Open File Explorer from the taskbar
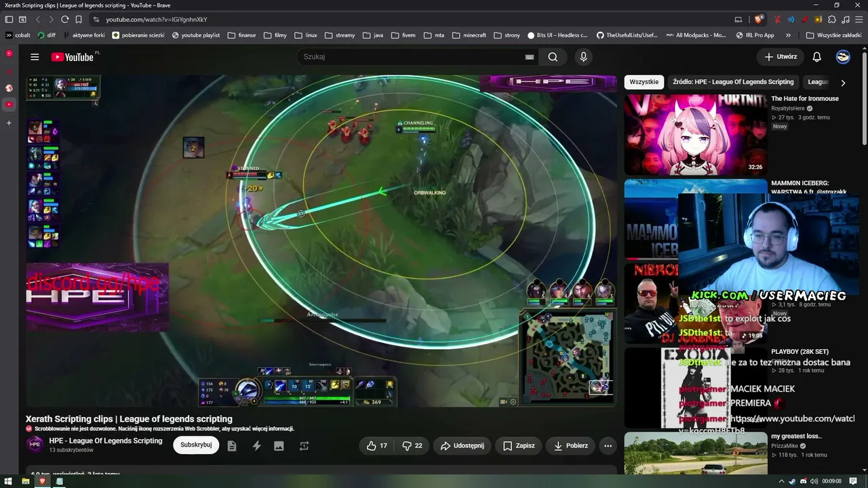Viewport: 868px width, 488px height. click(x=26, y=481)
